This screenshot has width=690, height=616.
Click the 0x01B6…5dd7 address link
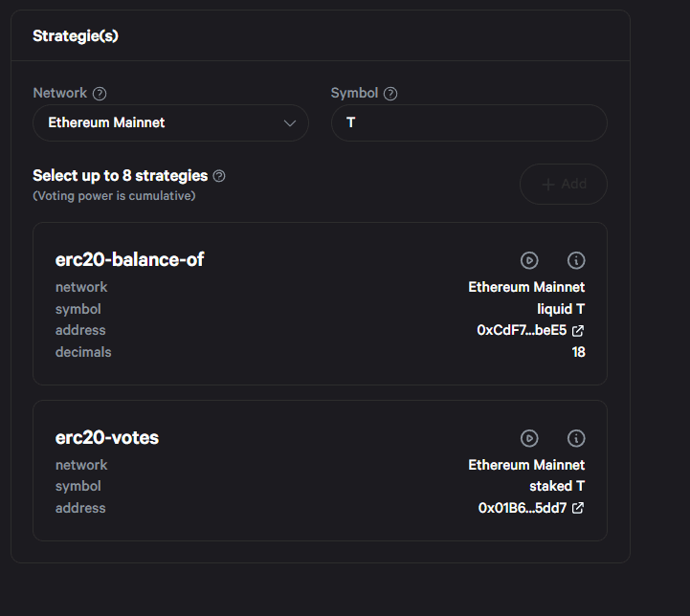(522, 509)
